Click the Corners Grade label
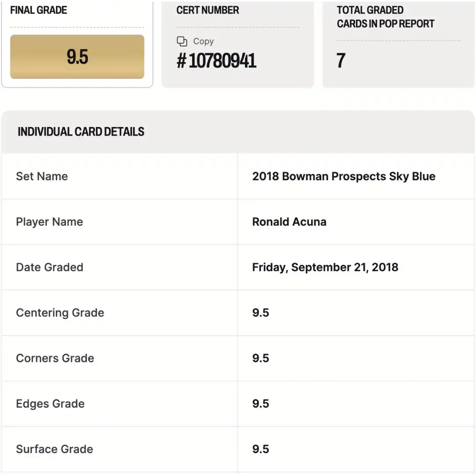This screenshot has height=476, width=476. pyautogui.click(x=55, y=358)
